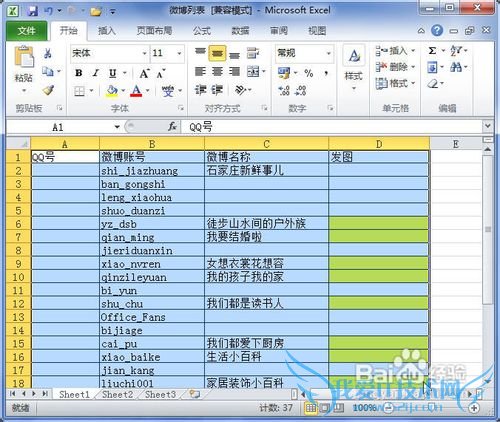Open the font size dropdown showing 11
The width and height of the screenshot is (500, 422).
click(x=179, y=53)
